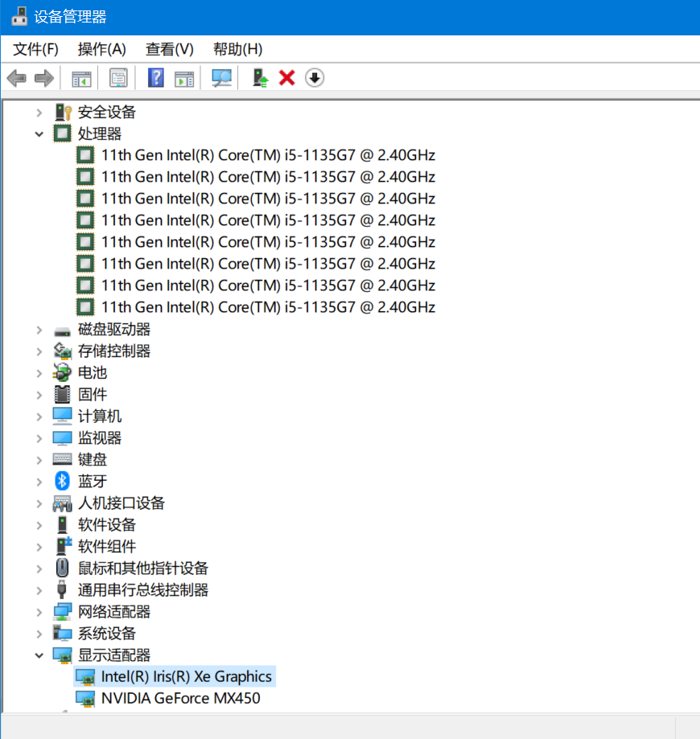This screenshot has width=700, height=739.
Task: Click the 键盘 keyboard icon
Action: point(62,459)
